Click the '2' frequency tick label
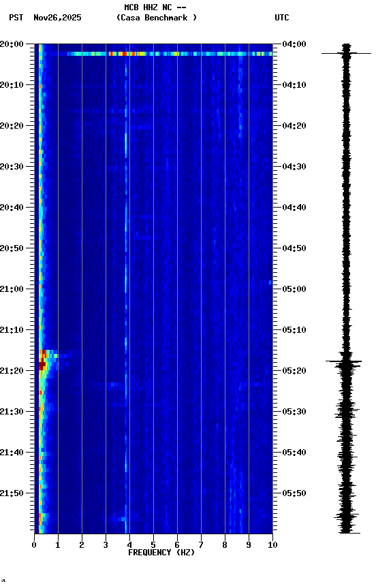Image resolution: width=376 pixels, height=588 pixels. coord(82,545)
